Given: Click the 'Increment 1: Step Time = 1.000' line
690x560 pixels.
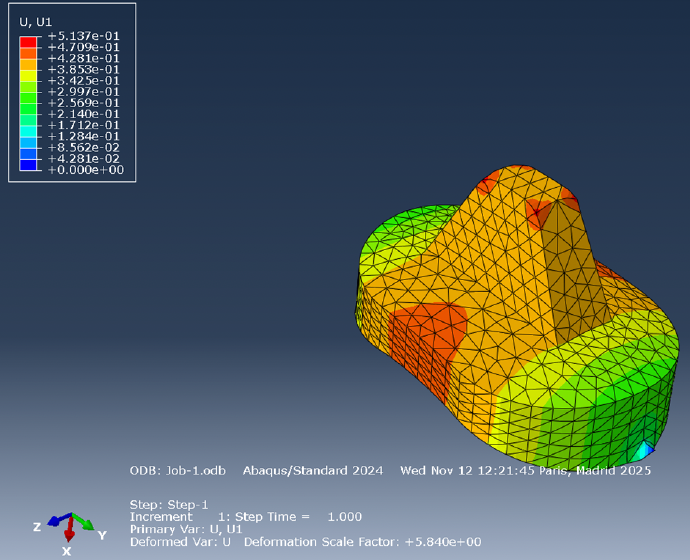Looking at the screenshot, I should point(246,516).
